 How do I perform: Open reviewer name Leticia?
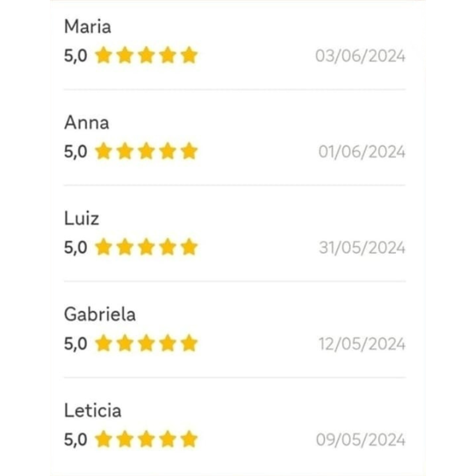pyautogui.click(x=93, y=411)
